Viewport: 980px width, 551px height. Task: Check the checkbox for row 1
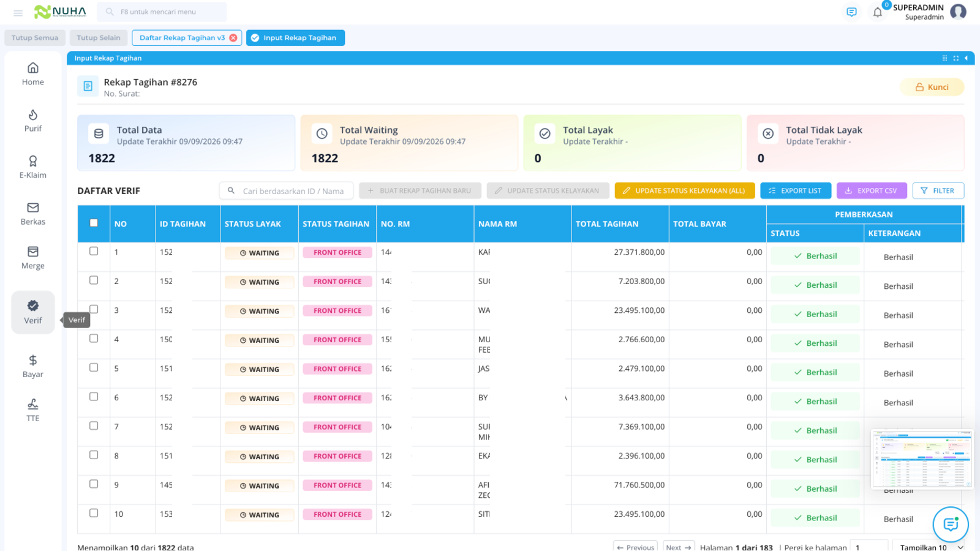point(94,251)
